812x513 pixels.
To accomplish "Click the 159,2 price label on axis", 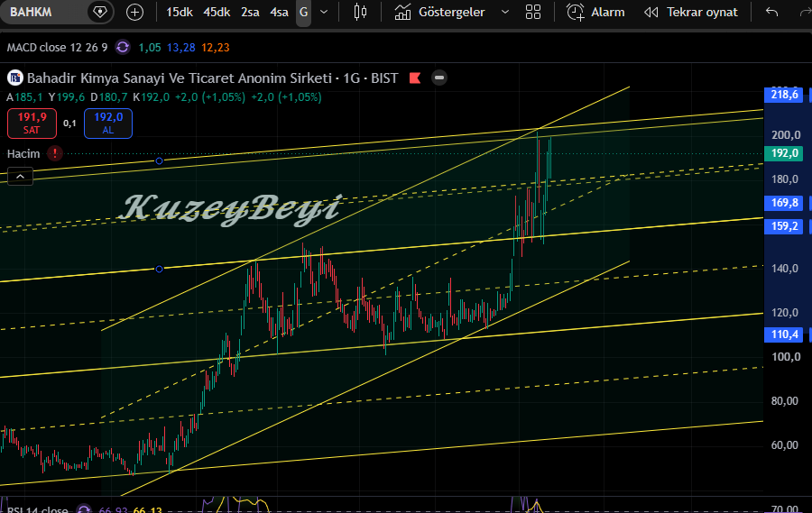I will pos(783,226).
